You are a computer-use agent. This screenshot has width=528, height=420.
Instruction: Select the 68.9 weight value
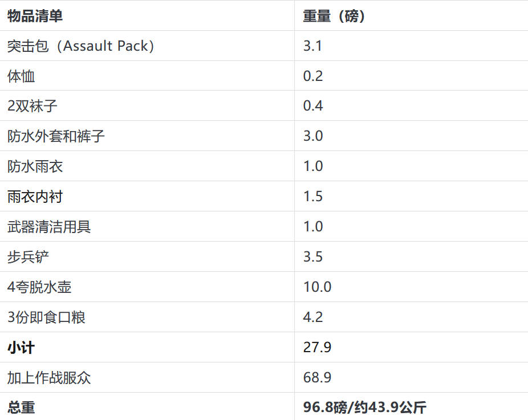(x=317, y=378)
